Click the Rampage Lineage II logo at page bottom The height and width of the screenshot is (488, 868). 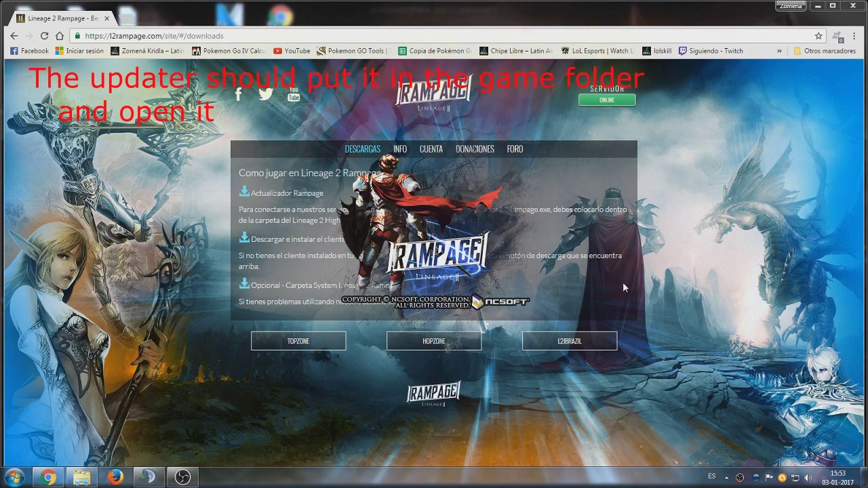[433, 394]
